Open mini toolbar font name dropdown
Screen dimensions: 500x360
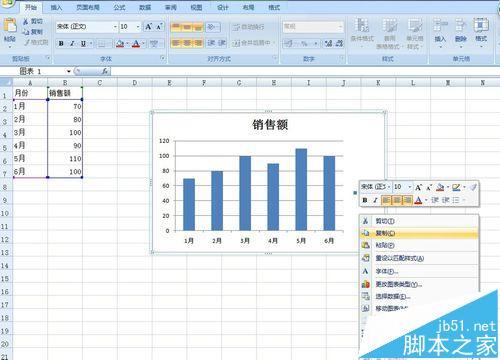tap(389, 187)
